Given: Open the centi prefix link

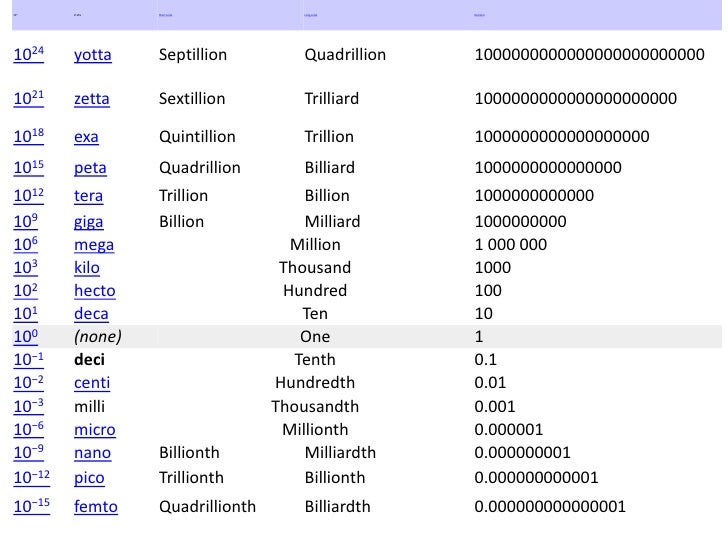Looking at the screenshot, I should click(92, 383).
